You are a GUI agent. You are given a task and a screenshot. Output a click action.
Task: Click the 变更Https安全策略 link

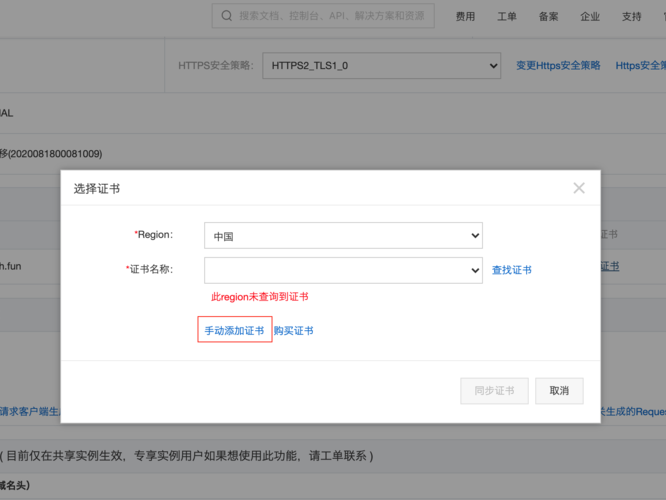tap(558, 65)
